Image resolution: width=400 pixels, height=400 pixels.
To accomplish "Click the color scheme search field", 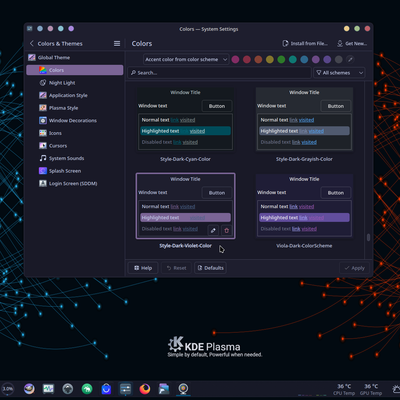I will click(x=219, y=73).
